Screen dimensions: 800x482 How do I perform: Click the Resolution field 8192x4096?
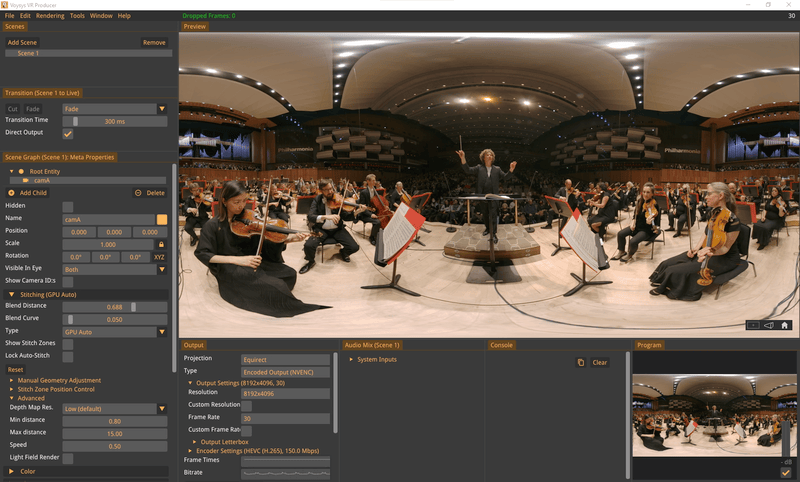(x=285, y=394)
